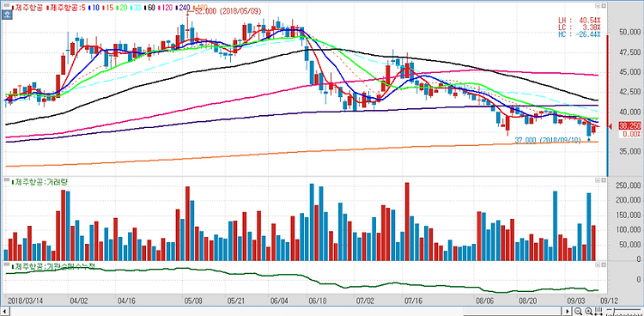This screenshot has width=644, height=316.
Task: Close the price chart pane
Action: pyautogui.click(x=604, y=6)
